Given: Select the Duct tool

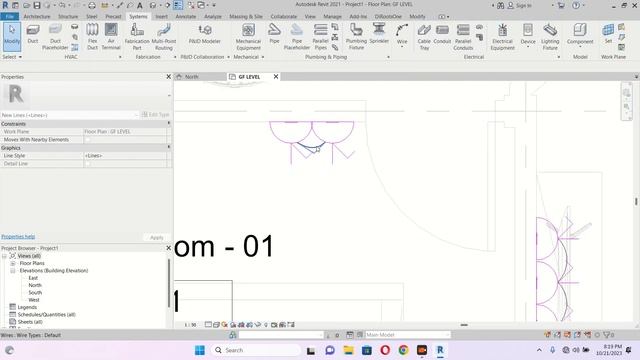Looking at the screenshot, I should click(x=33, y=34).
